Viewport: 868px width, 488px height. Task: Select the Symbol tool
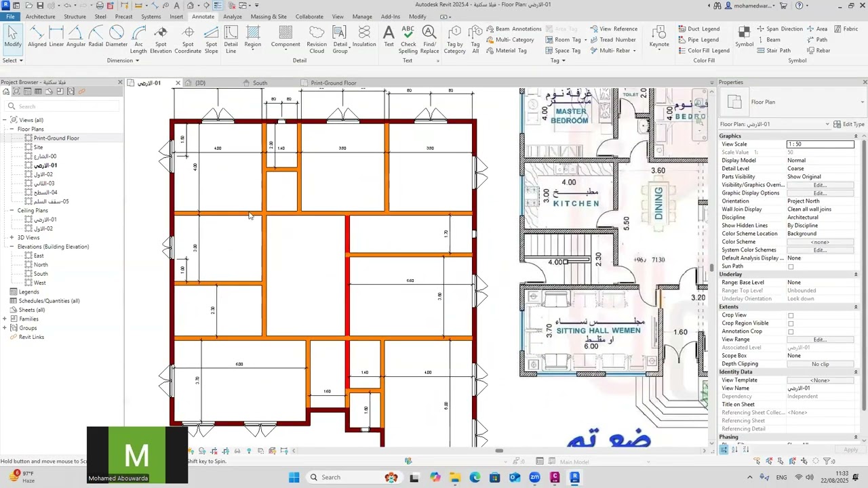(744, 37)
